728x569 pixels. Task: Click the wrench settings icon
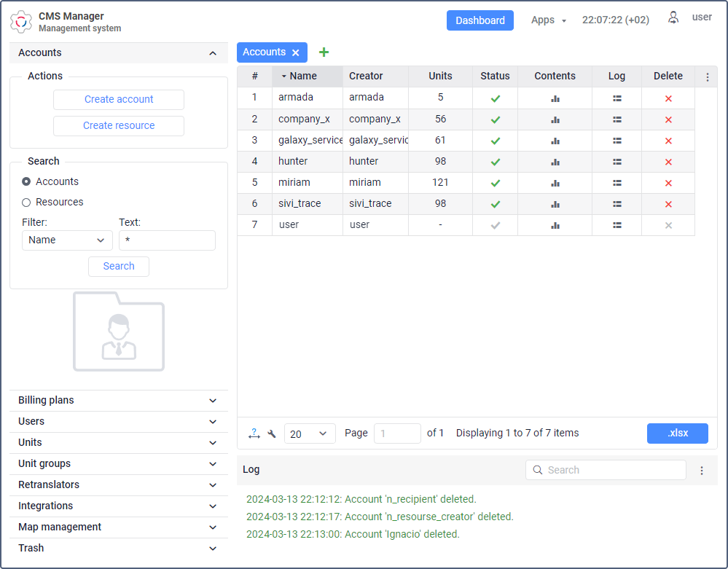(x=272, y=434)
